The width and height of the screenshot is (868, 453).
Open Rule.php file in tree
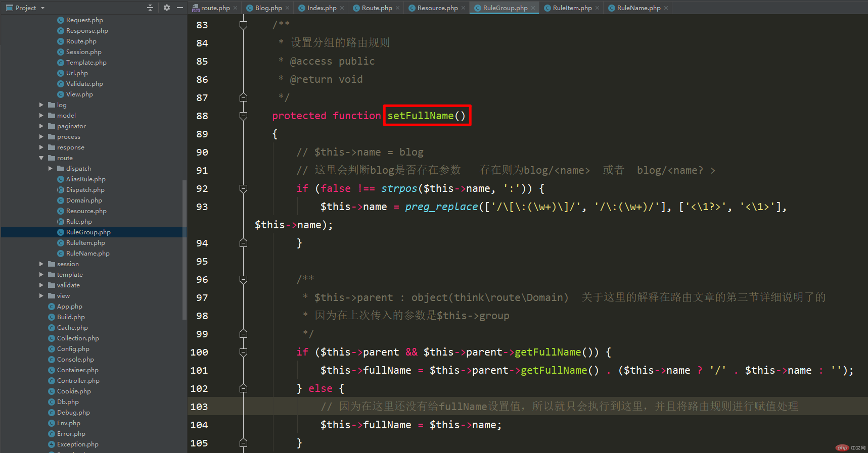click(x=79, y=221)
